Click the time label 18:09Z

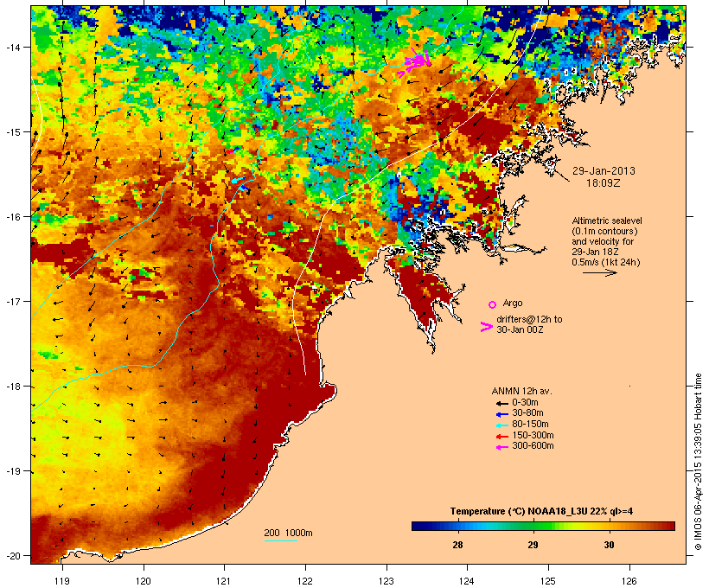click(604, 183)
